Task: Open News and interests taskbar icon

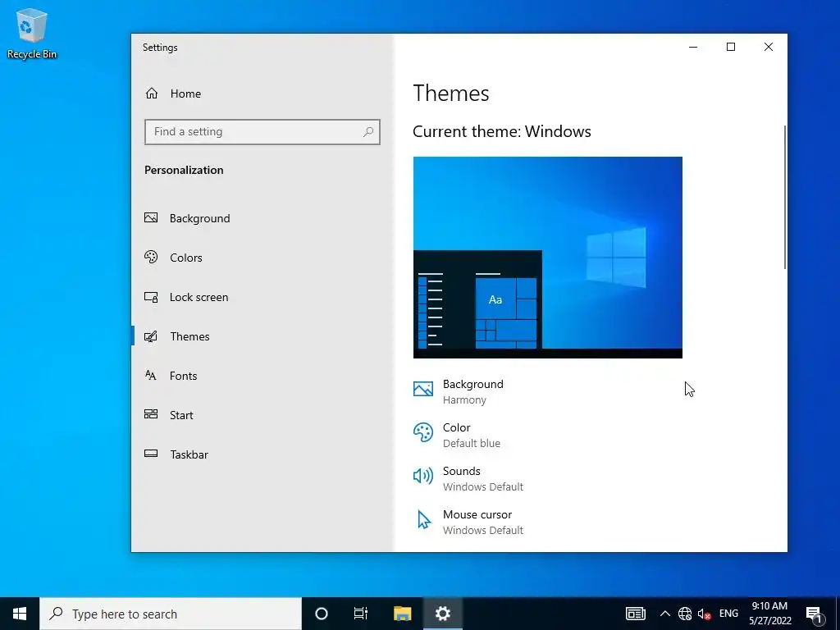Action: (636, 614)
